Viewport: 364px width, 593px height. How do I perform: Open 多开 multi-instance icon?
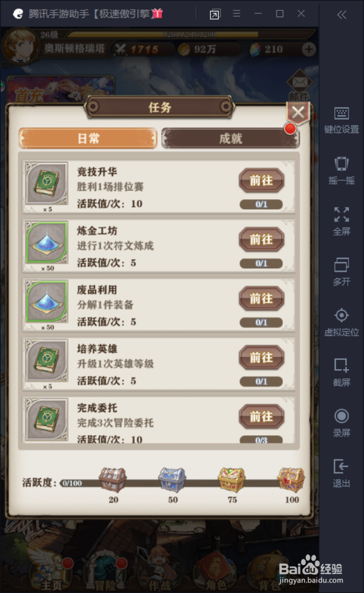tap(342, 265)
